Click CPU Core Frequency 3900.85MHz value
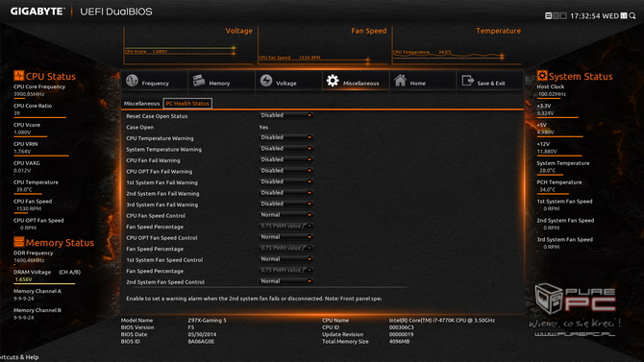Screen dimensions: 644x362 pyautogui.click(x=29, y=94)
